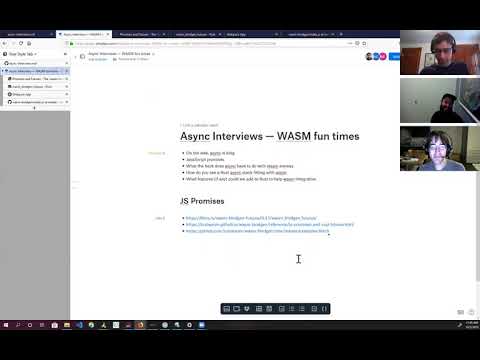Choose the numbered list toolbar icon
The height and width of the screenshot is (360, 480).
[x=302, y=309]
